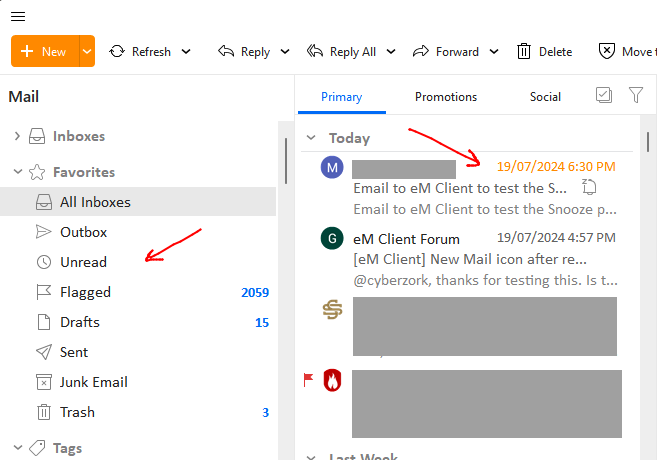Delete the selected message
Screen dimensions: 657x460
pos(544,52)
